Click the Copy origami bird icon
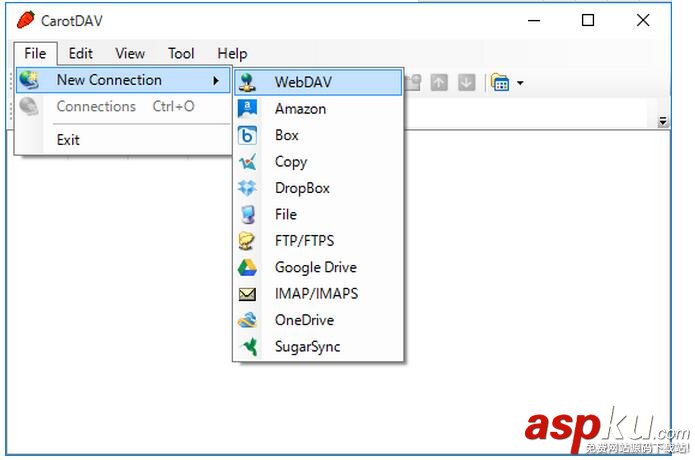This screenshot has width=695, height=460. (247, 162)
